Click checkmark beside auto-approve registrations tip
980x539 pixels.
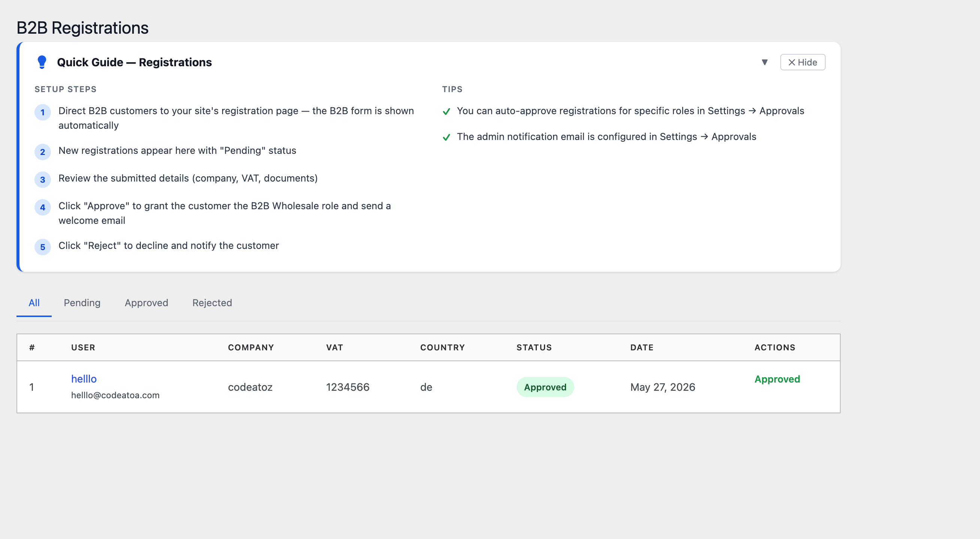pyautogui.click(x=447, y=112)
